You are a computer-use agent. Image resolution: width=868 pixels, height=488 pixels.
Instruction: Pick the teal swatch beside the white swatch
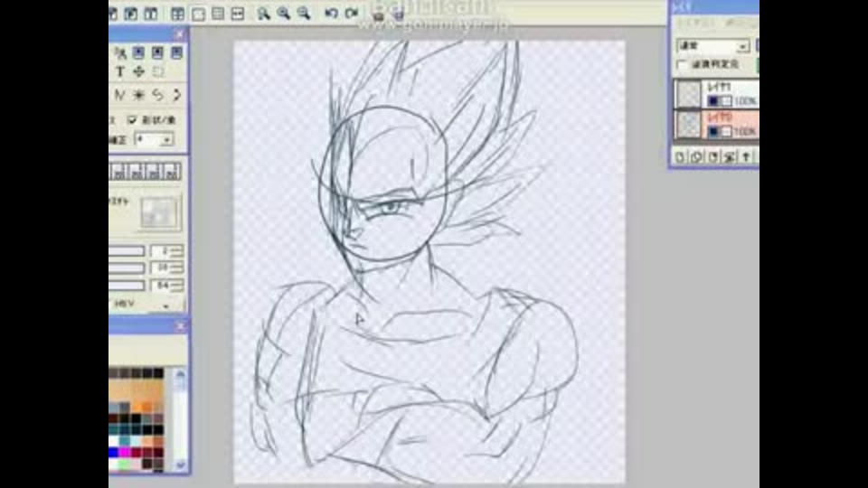125,441
